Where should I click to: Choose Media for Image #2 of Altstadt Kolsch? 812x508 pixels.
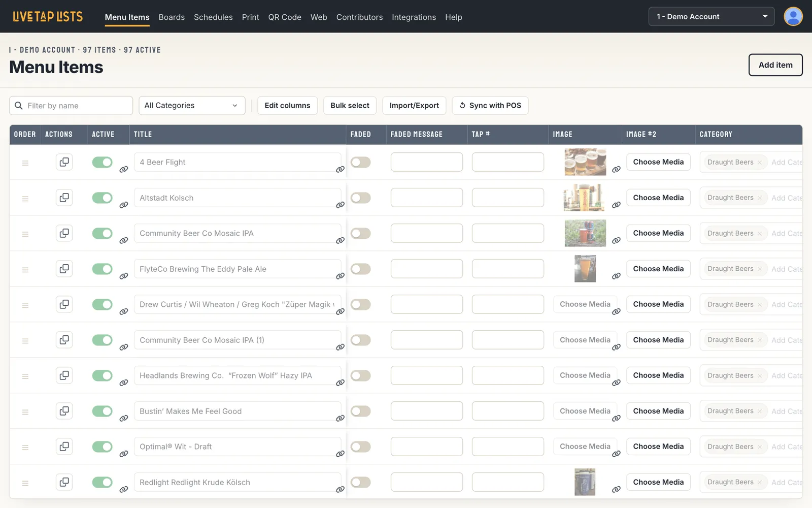point(658,198)
